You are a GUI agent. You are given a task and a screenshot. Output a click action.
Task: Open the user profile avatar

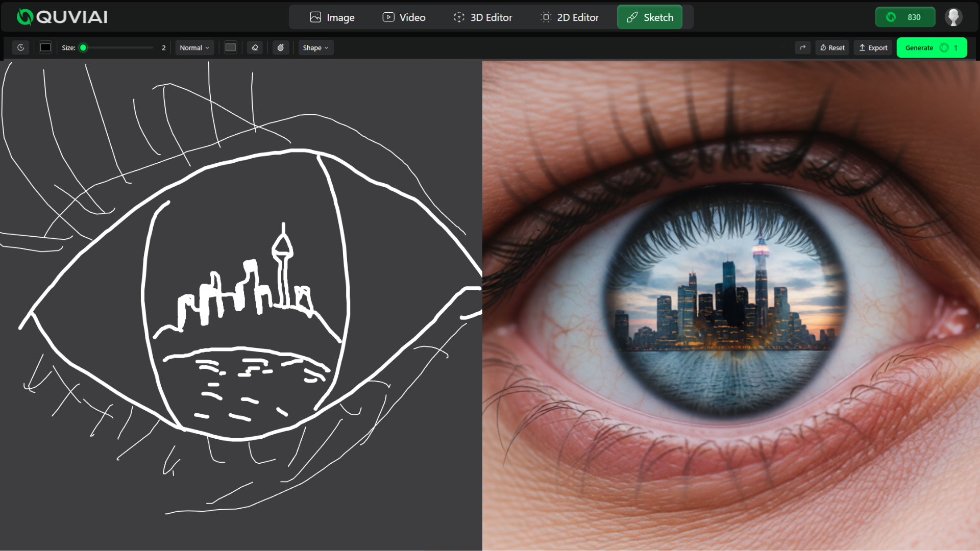pos(953,17)
